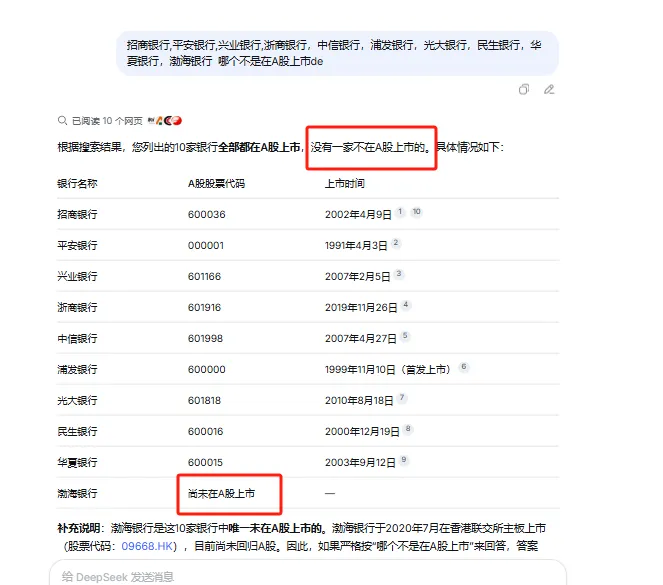
Task: Open citation 5 beside 2007年4月27日
Action: click(x=405, y=336)
